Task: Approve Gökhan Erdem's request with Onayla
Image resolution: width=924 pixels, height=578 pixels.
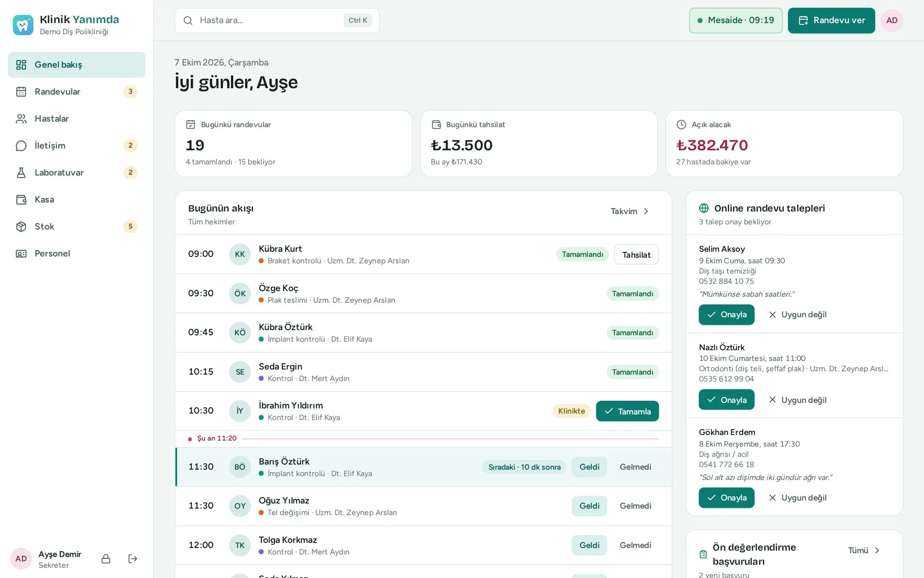Action: [x=726, y=498]
